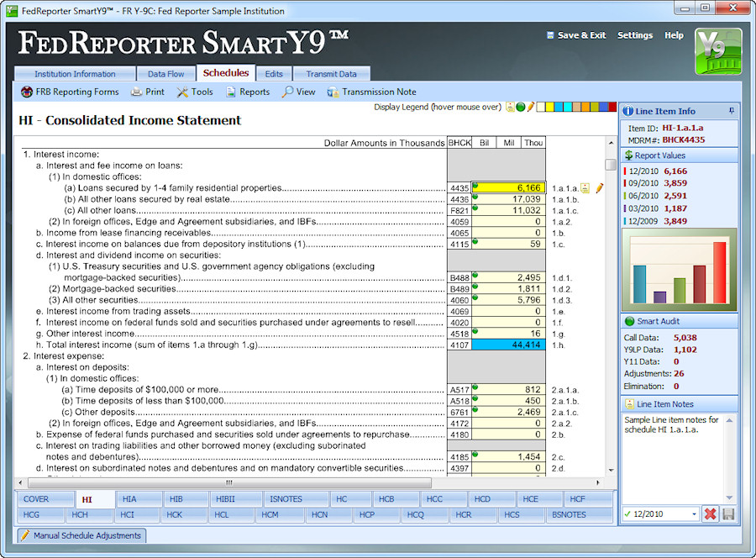Click the note icon beside row 1.a.1.a.

pyautogui.click(x=585, y=187)
